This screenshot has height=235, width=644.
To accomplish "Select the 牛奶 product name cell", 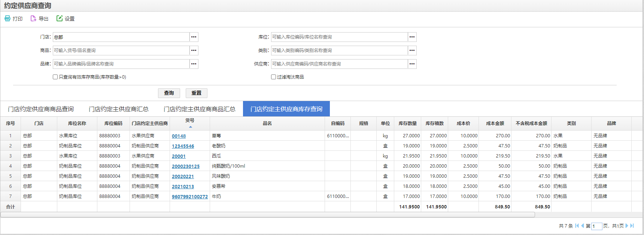I will 267,196.
